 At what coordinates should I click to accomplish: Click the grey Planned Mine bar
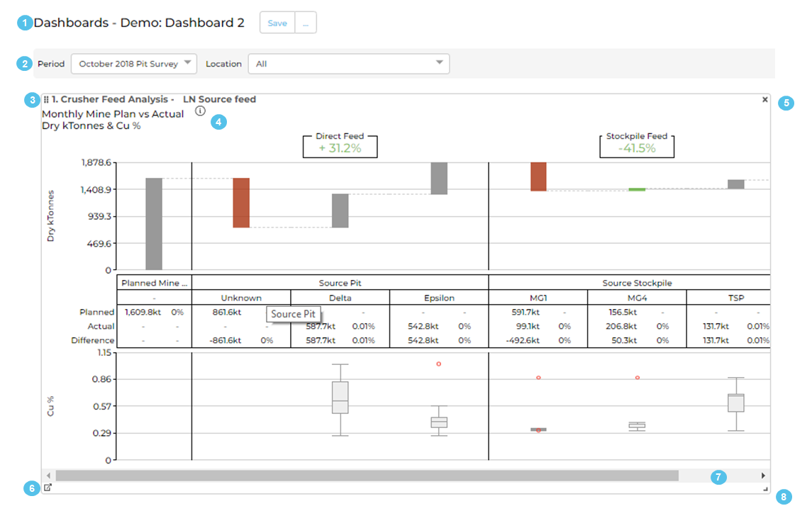154,224
